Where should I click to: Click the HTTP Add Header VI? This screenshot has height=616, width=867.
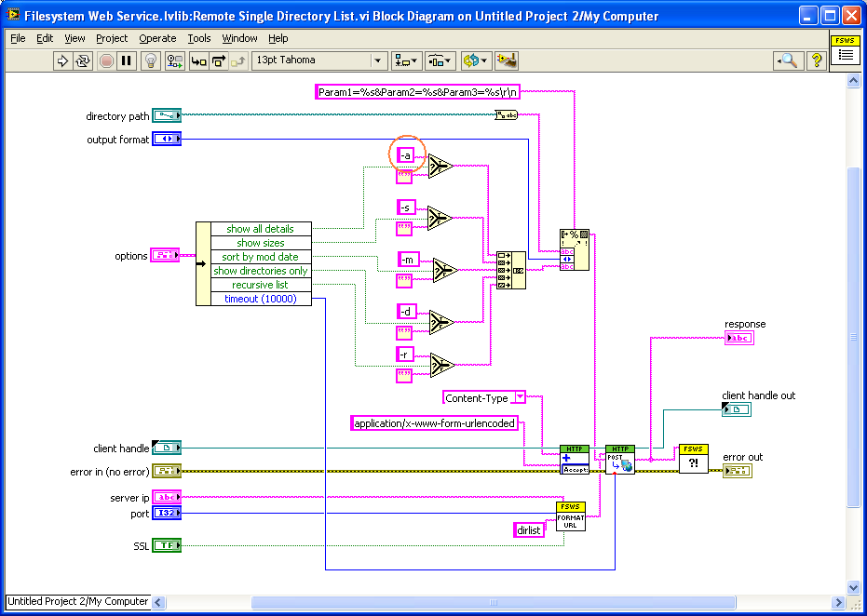point(575,460)
